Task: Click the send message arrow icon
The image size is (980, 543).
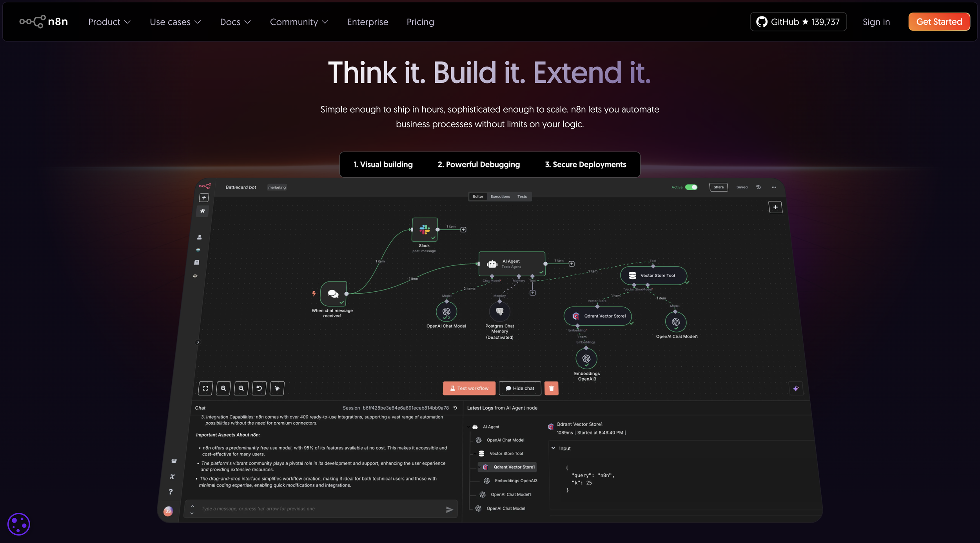Action: pyautogui.click(x=449, y=509)
